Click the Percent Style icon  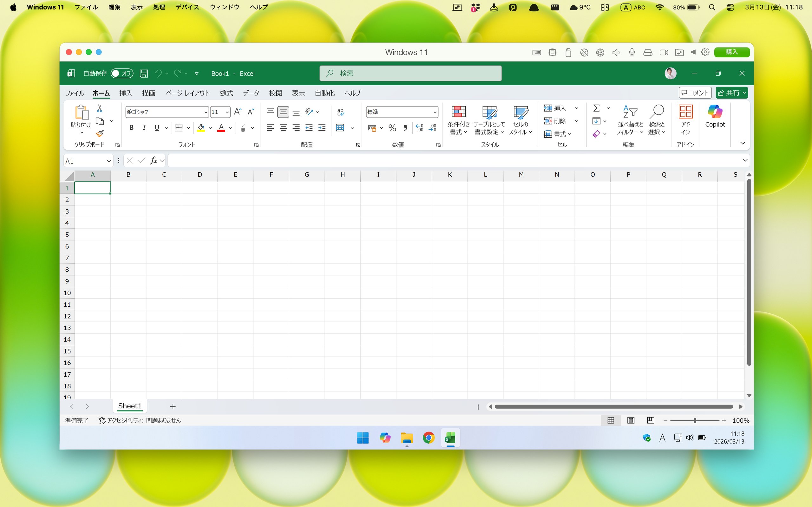[x=392, y=128]
